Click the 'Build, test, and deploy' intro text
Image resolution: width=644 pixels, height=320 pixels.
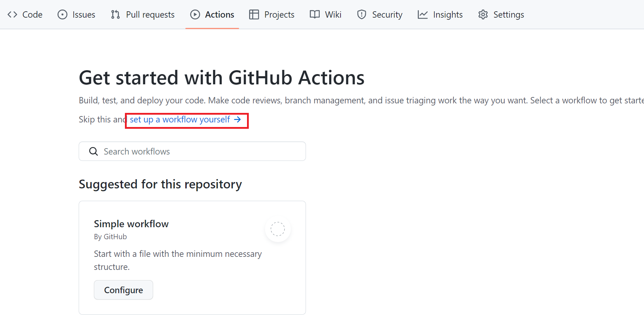[361, 101]
